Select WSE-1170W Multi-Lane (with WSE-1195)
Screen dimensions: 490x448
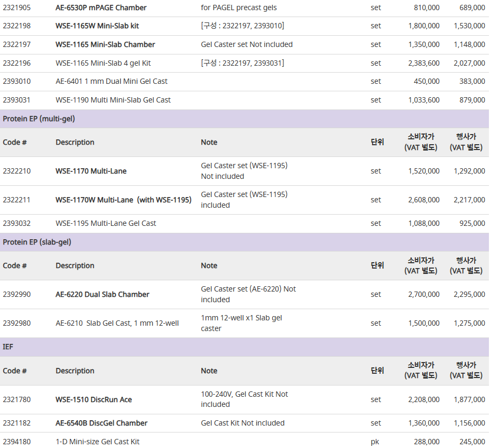(123, 200)
